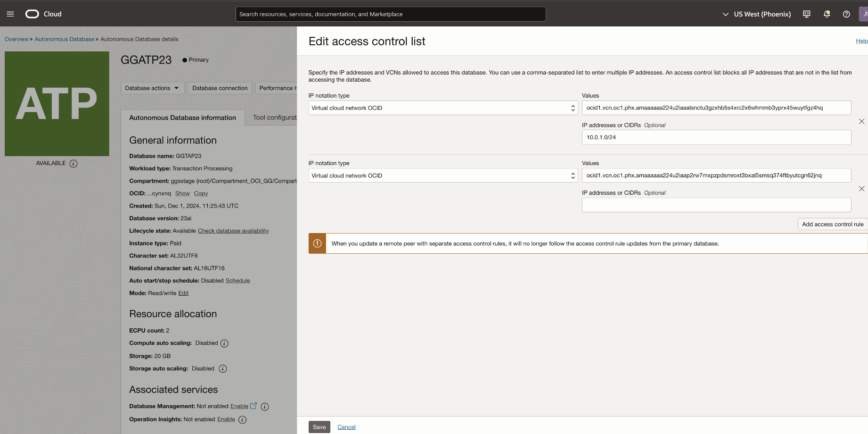Open the help question mark menu
The width and height of the screenshot is (868, 434).
[846, 14]
